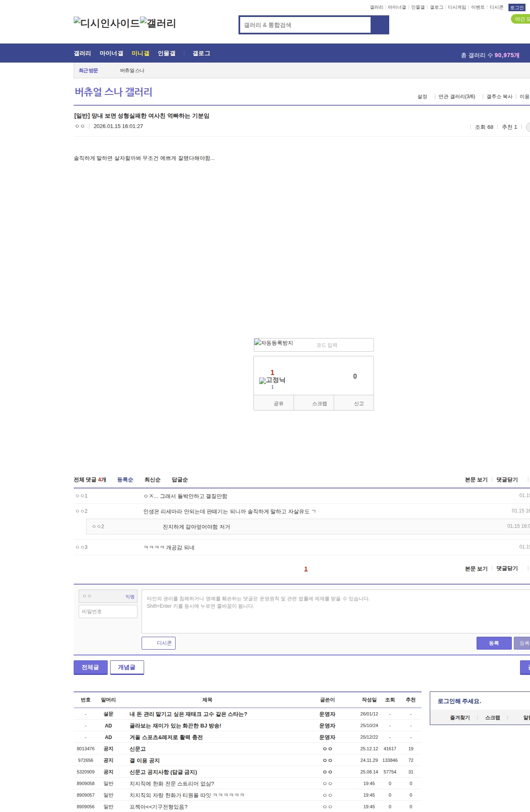Submit the comment with 등록 button

tap(494, 643)
